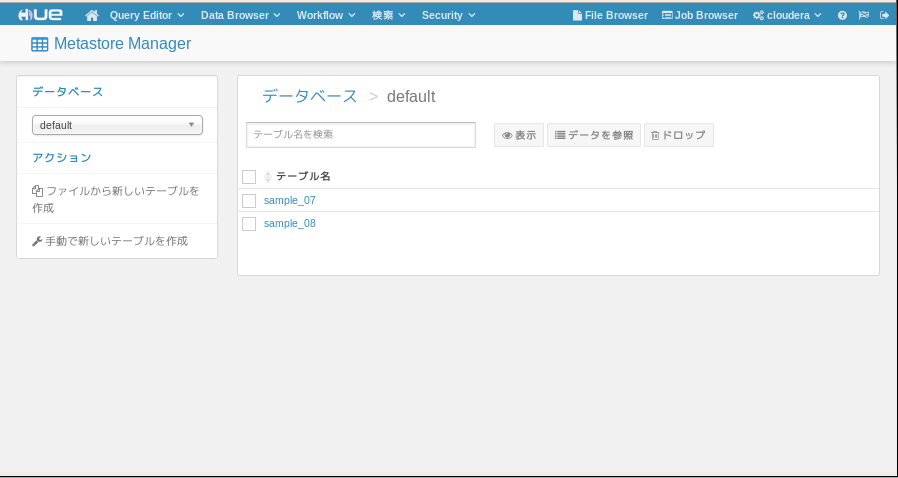Screen dimensions: 898x478
Task: Check the sample_08 checkbox
Action: (249, 224)
